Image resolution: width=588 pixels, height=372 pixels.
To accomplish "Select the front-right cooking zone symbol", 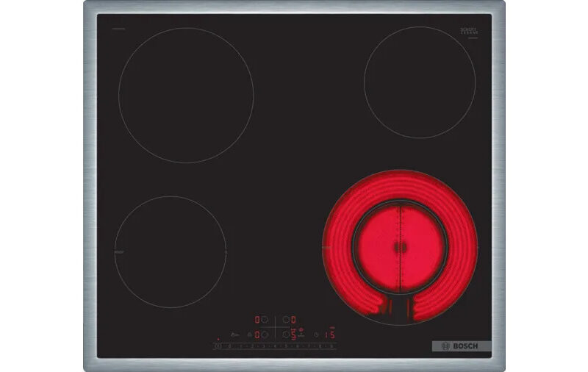I will pyautogui.click(x=286, y=334).
